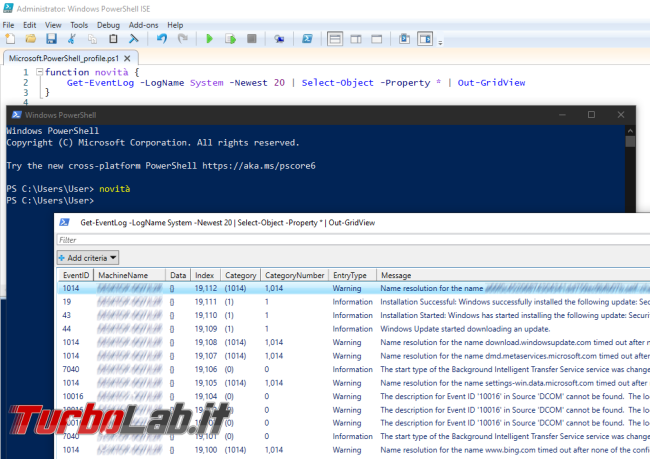This screenshot has height=459, width=650.
Task: Click the Windows PowerShell window title icon
Action: point(17,115)
